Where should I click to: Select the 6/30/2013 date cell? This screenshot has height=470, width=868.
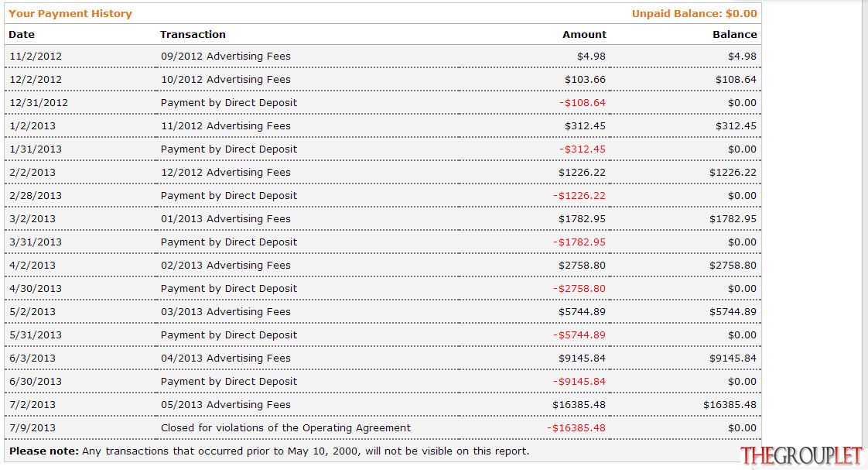(36, 383)
